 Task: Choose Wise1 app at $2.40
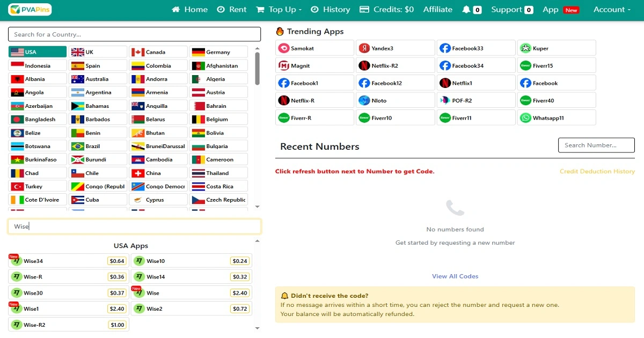tap(69, 308)
